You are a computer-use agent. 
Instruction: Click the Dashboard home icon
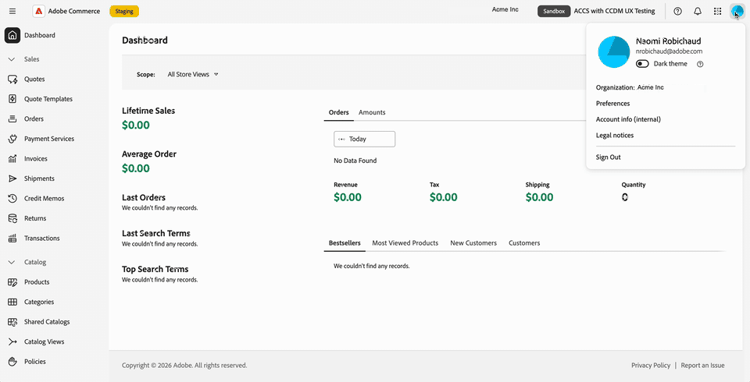point(12,35)
